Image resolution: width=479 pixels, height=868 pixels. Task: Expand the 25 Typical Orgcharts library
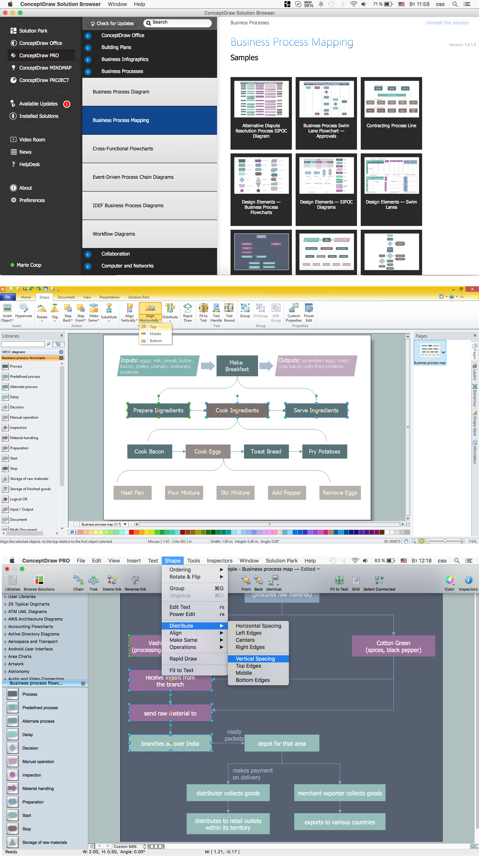pos(6,604)
